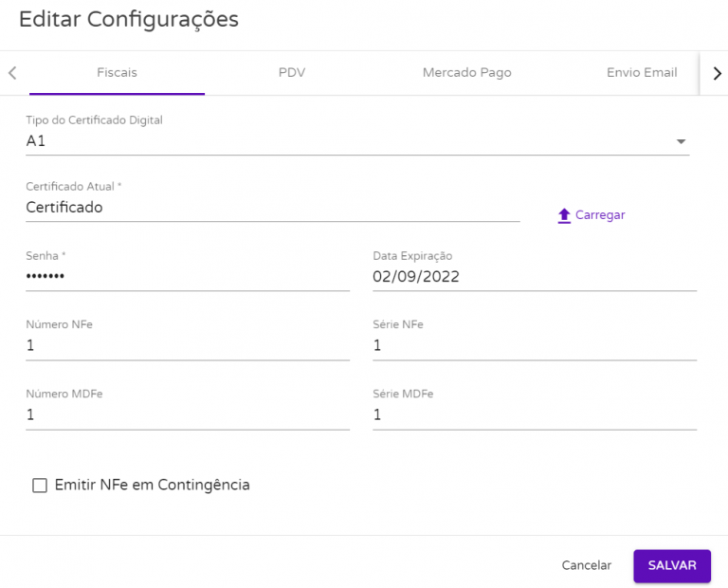The height and width of the screenshot is (588, 728).
Task: Go to the Envio Email tab
Action: (x=642, y=72)
